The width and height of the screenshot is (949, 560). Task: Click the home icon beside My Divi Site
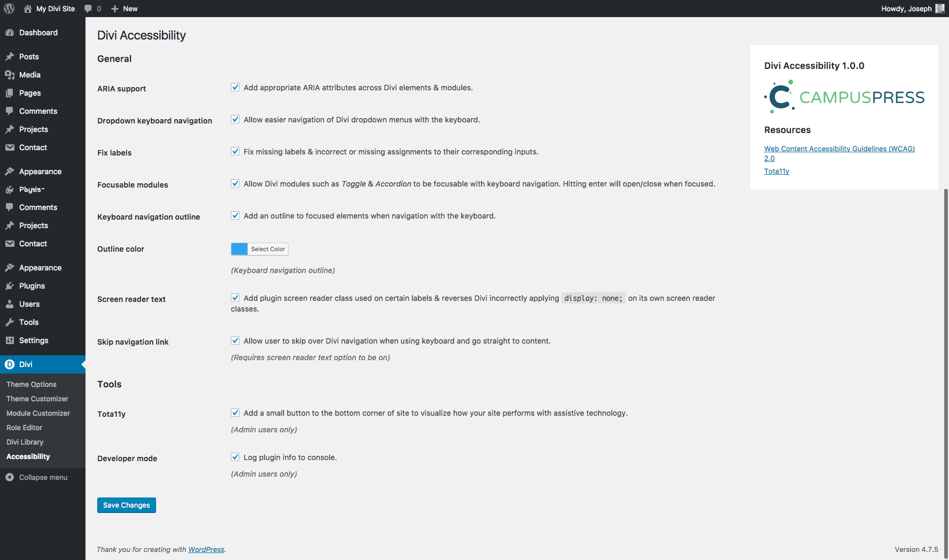[28, 9]
